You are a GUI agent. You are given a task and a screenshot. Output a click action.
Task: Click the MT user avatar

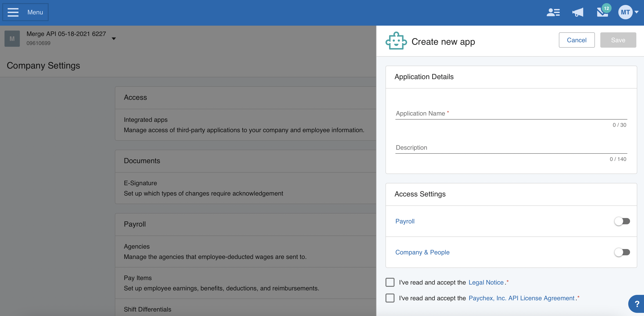[x=625, y=12]
